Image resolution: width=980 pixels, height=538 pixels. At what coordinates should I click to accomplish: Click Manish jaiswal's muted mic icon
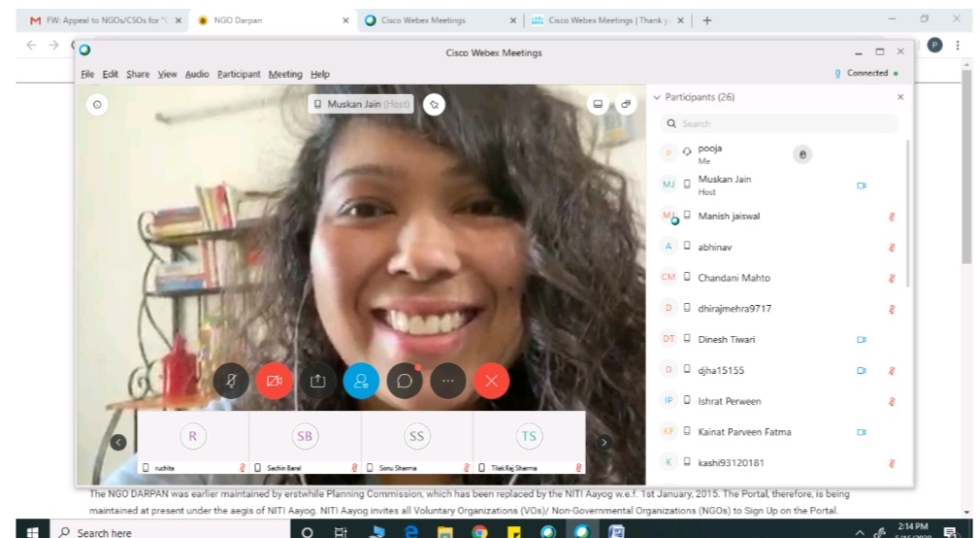892,217
